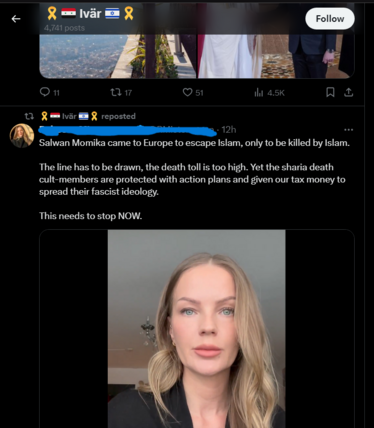
Task: View the 4.5K analytics icon
Action: pos(259,93)
